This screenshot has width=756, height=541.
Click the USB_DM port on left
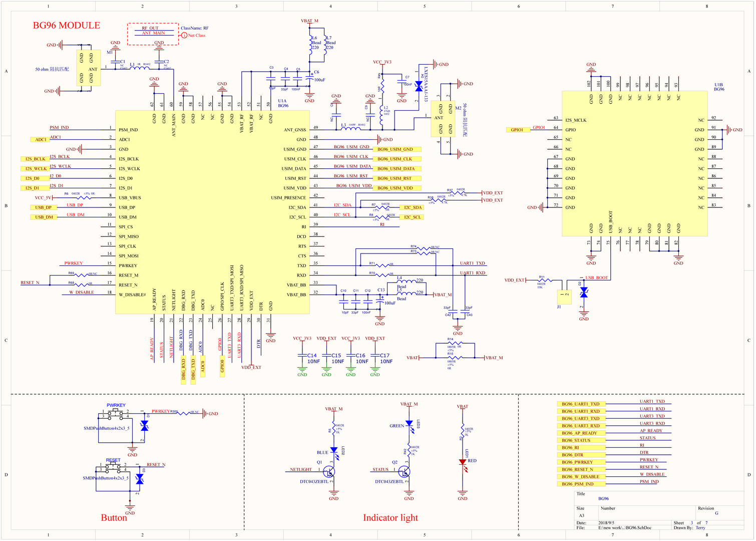(x=44, y=217)
